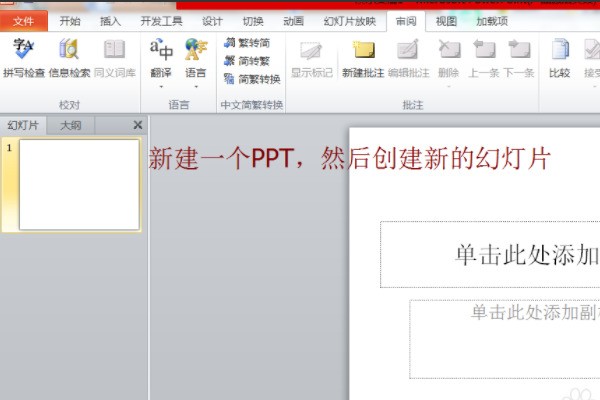The height and width of the screenshot is (400, 600).
Task: Click the 接受 accept changes icon
Action: pyautogui.click(x=592, y=50)
